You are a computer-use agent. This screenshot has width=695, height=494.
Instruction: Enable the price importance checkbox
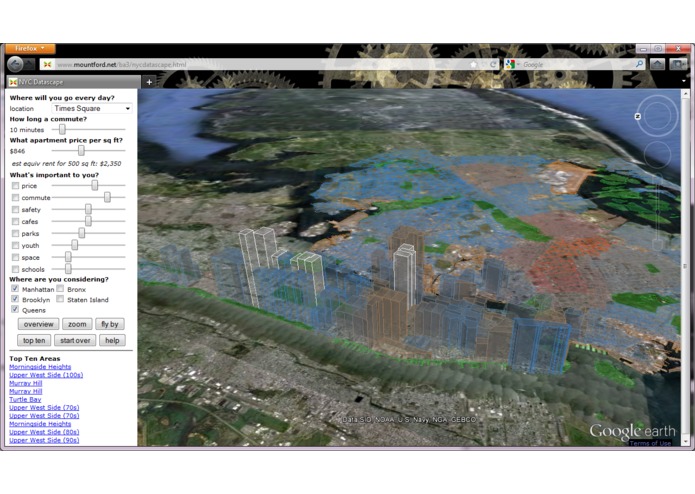pyautogui.click(x=16, y=186)
